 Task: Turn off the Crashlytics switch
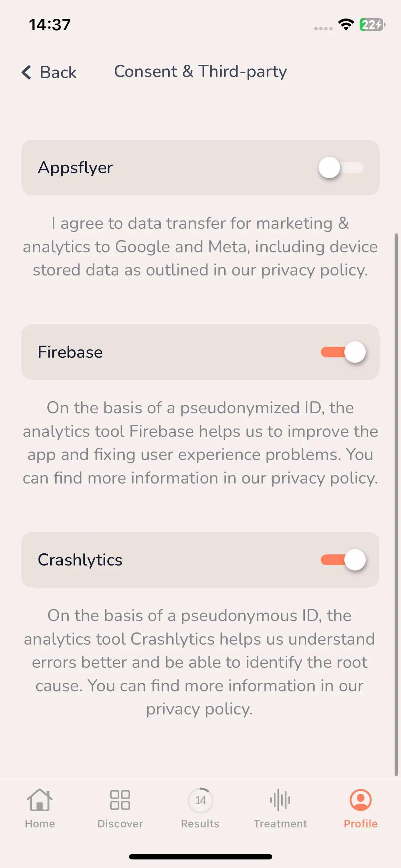(343, 560)
